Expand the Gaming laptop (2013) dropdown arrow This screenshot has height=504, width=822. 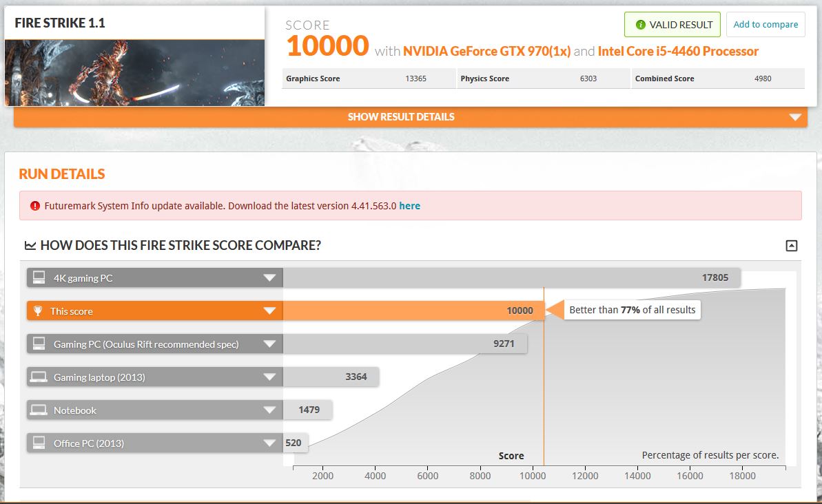tap(269, 377)
